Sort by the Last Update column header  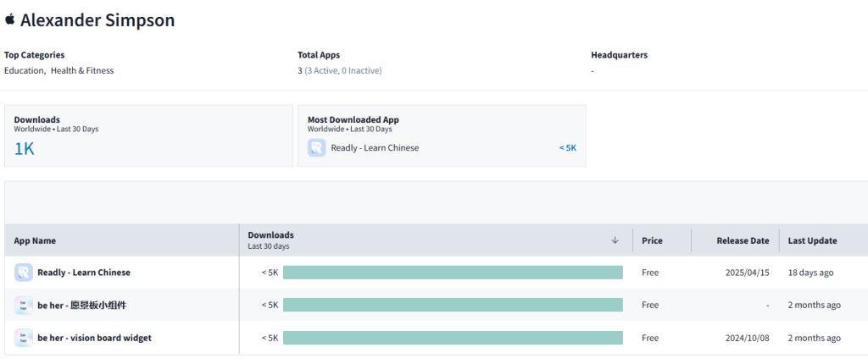click(x=812, y=240)
